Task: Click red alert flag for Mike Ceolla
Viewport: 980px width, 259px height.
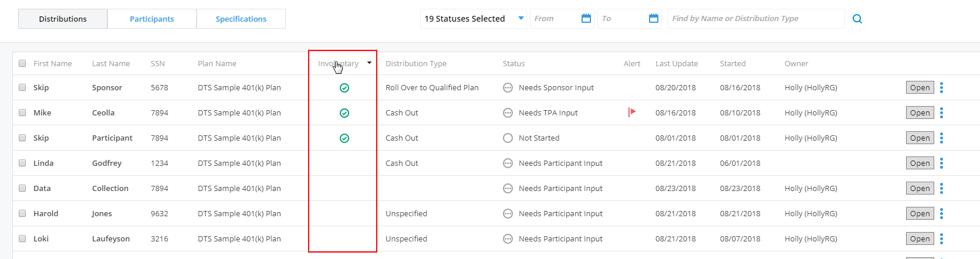Action: (632, 112)
